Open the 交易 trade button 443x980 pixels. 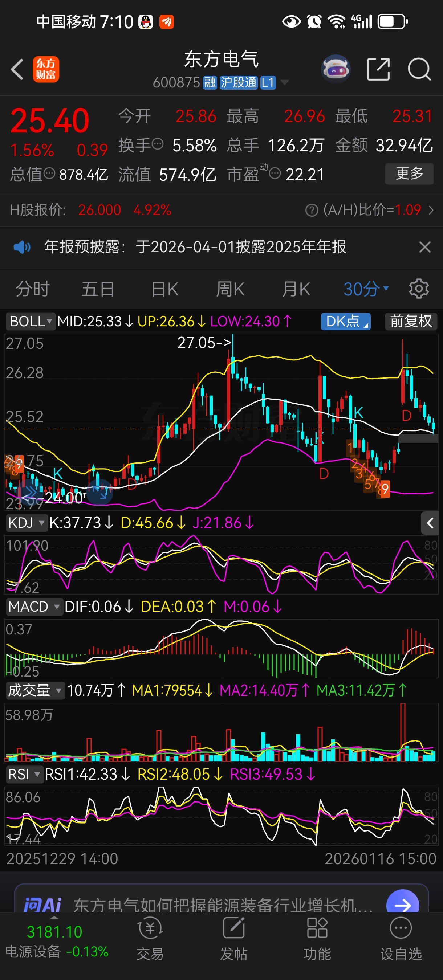[150, 939]
